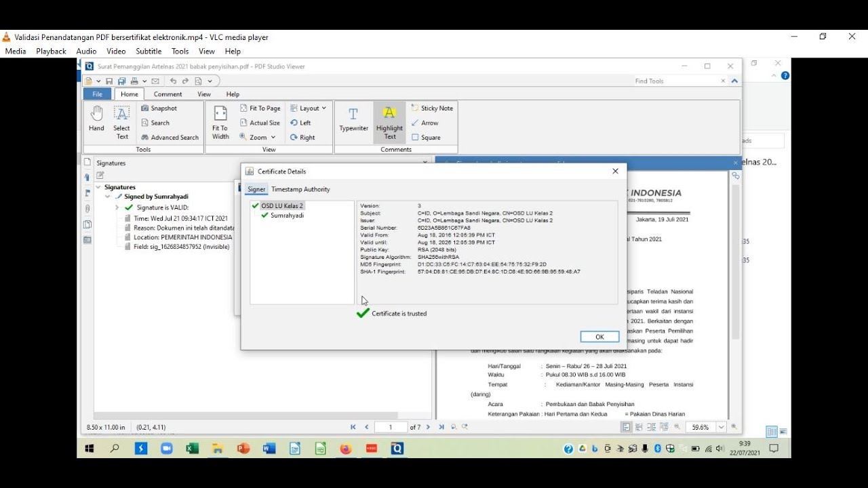
Task: Open the Zoom dropdown in ribbon
Action: (258, 138)
